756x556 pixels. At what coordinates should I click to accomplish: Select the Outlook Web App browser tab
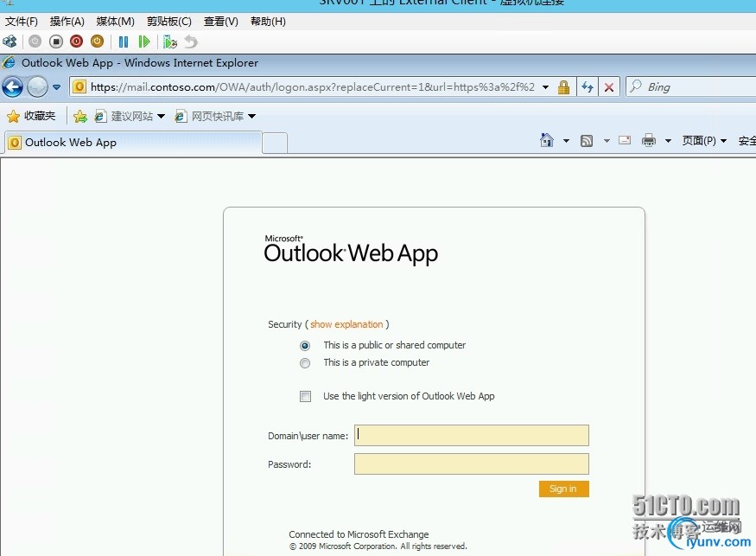pos(133,143)
